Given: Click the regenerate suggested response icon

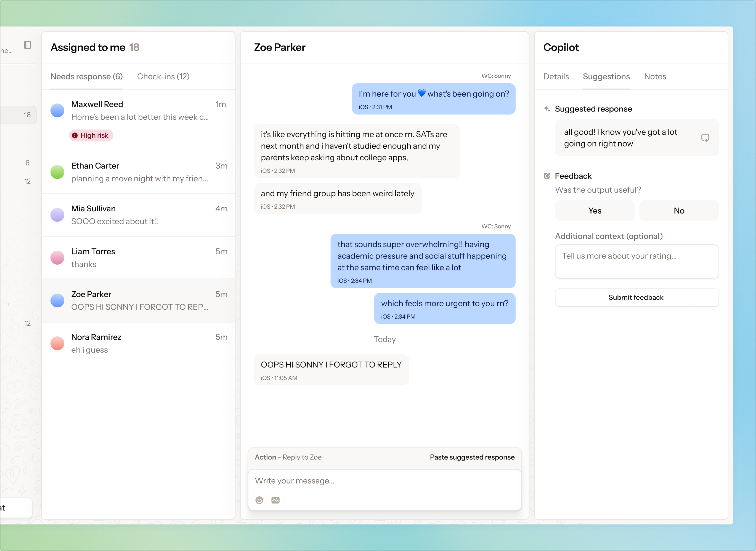Looking at the screenshot, I should click(x=705, y=138).
